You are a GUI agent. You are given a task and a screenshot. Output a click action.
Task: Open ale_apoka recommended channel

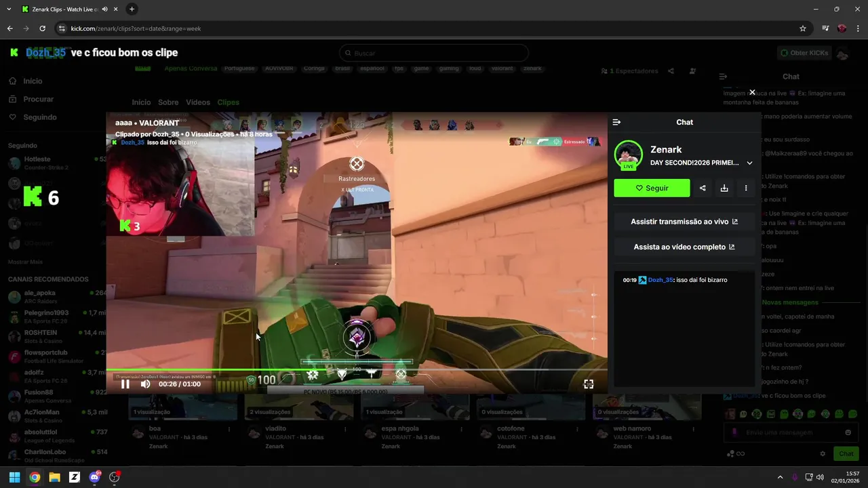(x=56, y=297)
